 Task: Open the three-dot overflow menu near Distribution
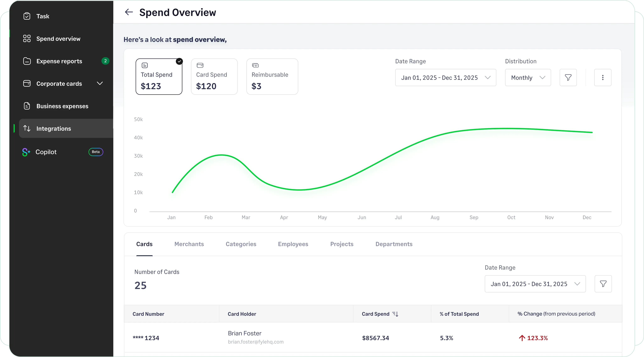(603, 77)
